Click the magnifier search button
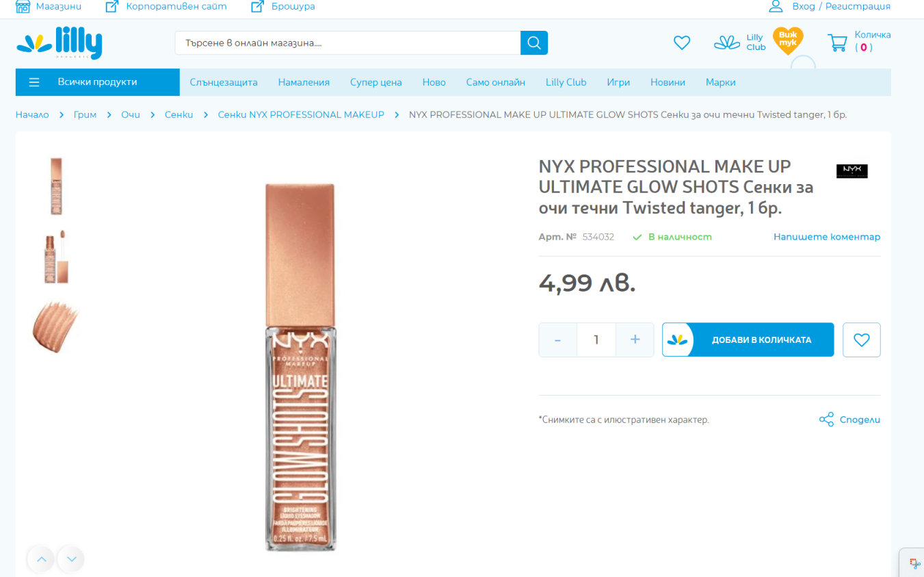 coord(534,43)
